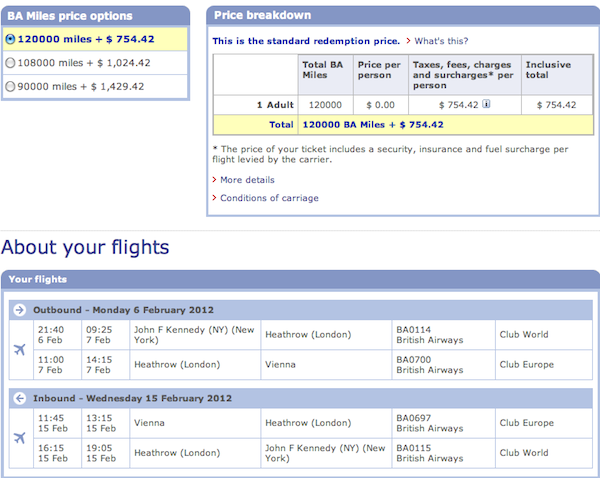Click the Your flights section header
This screenshot has width=600, height=478.
[x=300, y=279]
